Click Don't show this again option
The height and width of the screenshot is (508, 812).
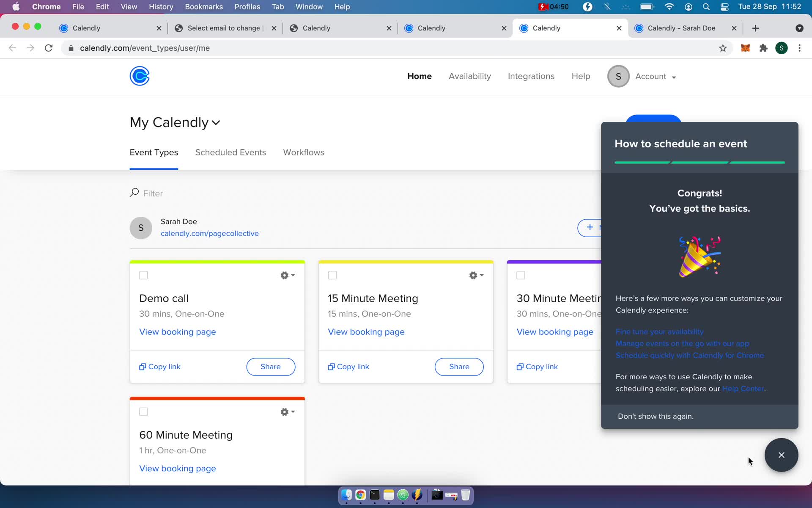(656, 416)
